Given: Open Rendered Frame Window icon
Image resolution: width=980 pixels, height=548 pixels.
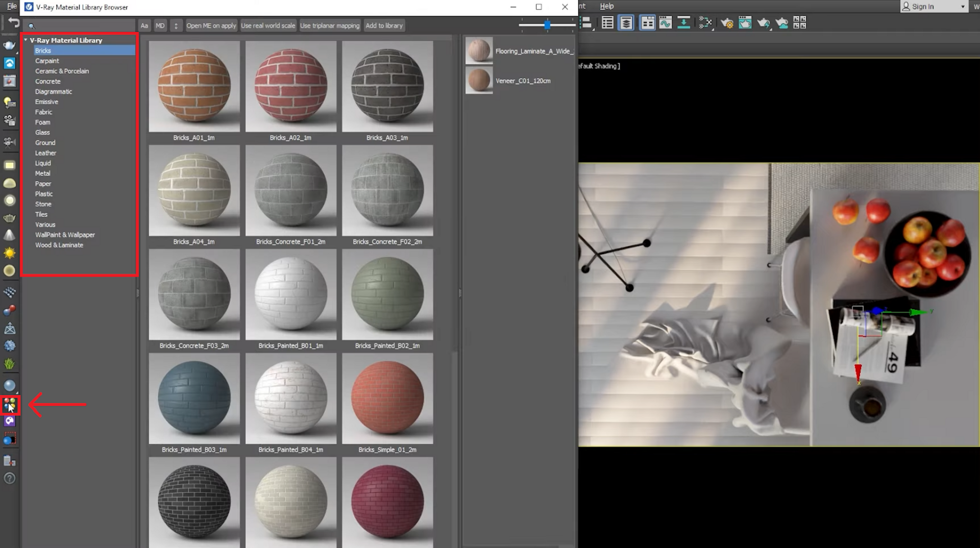Looking at the screenshot, I should 745,23.
